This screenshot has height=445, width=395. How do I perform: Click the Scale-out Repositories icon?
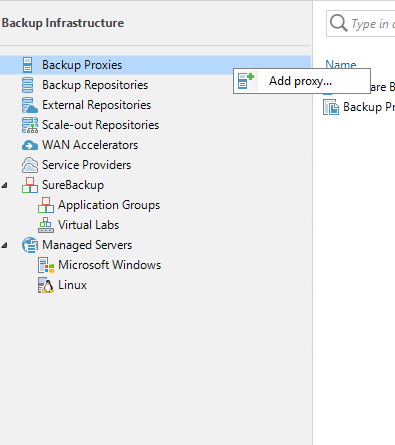coord(30,125)
